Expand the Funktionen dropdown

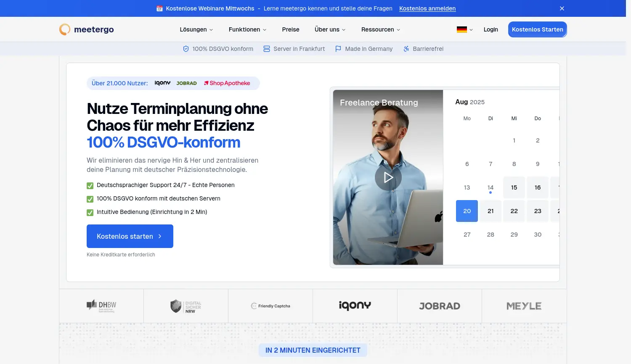(x=247, y=29)
